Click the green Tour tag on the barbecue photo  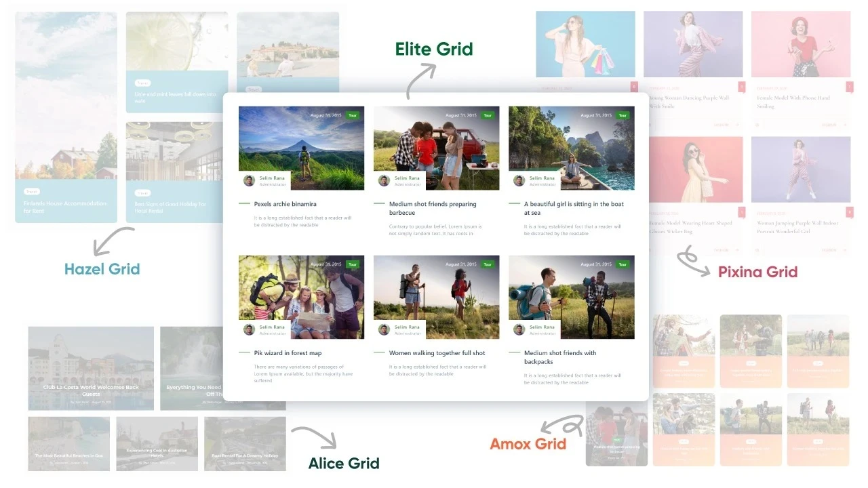(x=487, y=115)
